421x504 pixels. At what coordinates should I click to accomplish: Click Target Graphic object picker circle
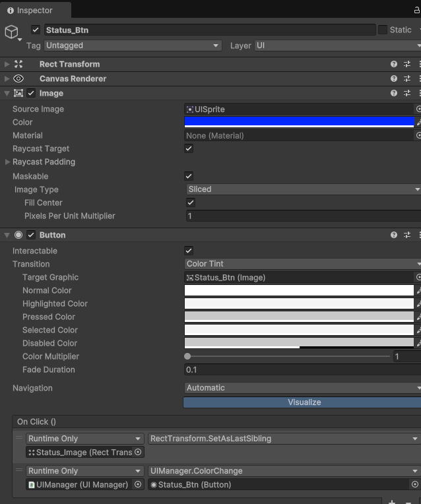(x=418, y=277)
